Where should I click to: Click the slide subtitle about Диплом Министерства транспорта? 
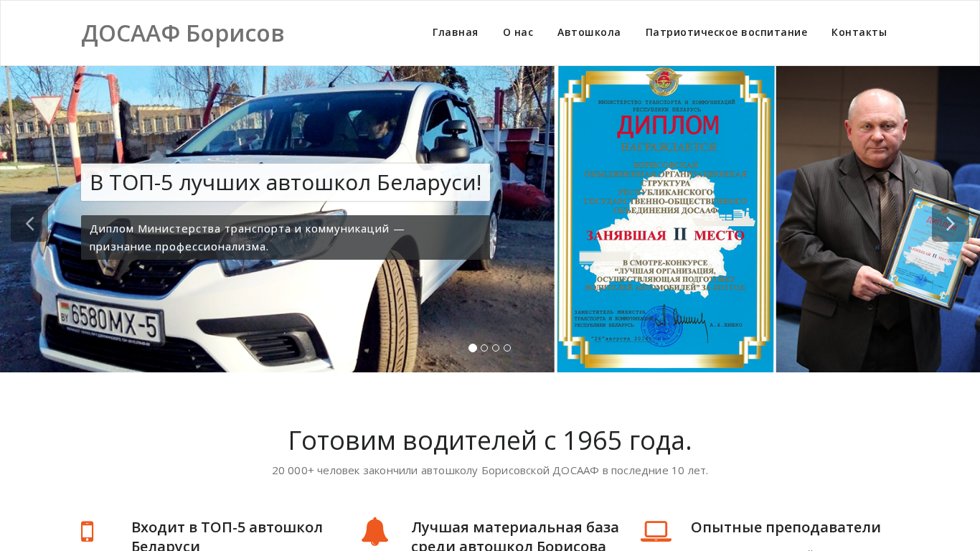(x=286, y=237)
